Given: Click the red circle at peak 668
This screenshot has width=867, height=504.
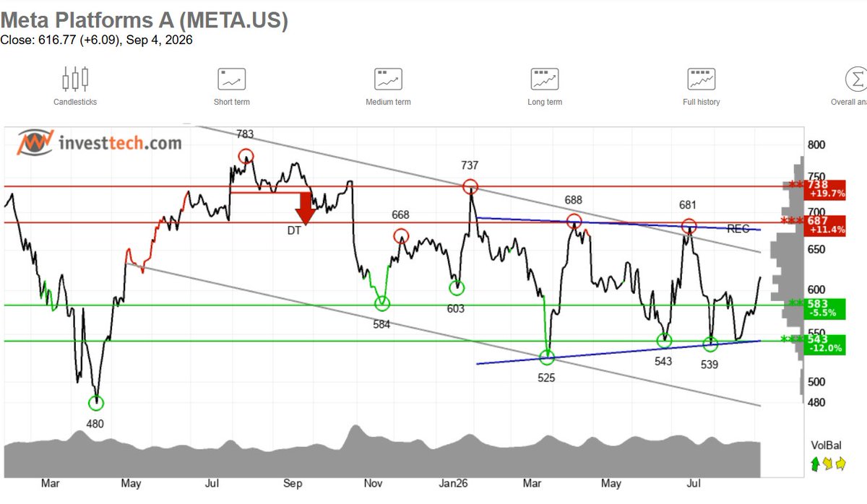Looking at the screenshot, I should tap(401, 235).
